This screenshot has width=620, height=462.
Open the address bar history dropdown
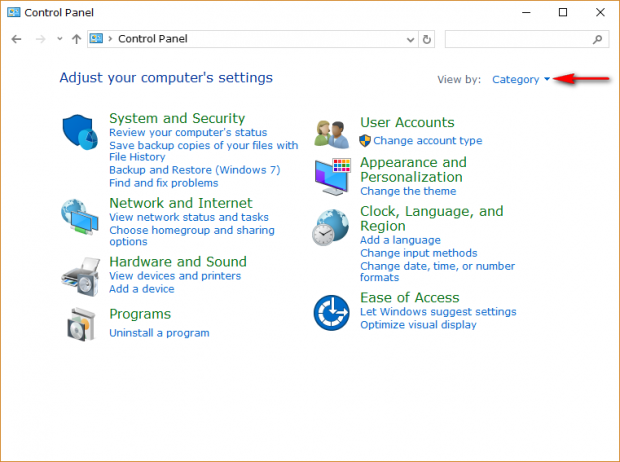(x=410, y=39)
